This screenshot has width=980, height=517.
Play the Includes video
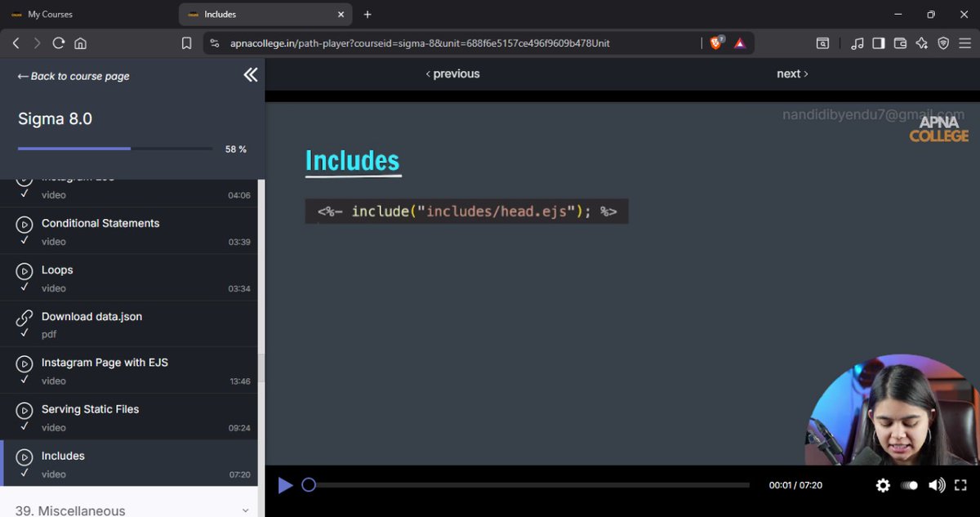285,485
